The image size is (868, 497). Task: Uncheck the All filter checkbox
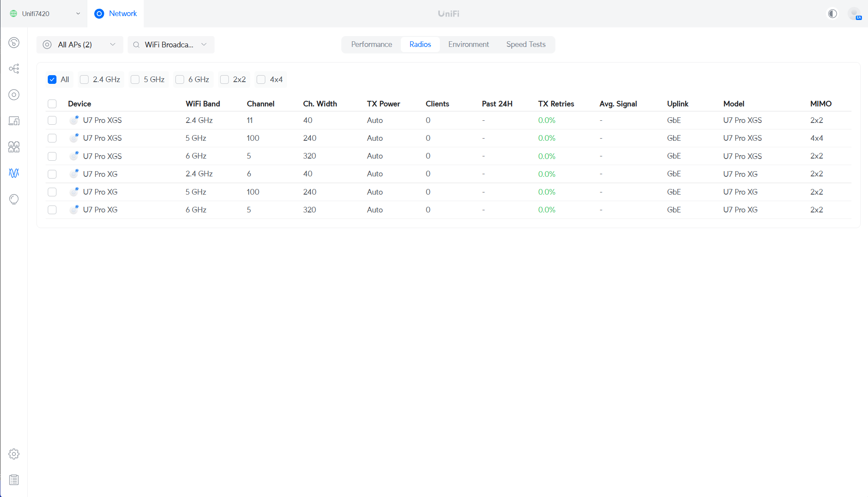coord(52,80)
